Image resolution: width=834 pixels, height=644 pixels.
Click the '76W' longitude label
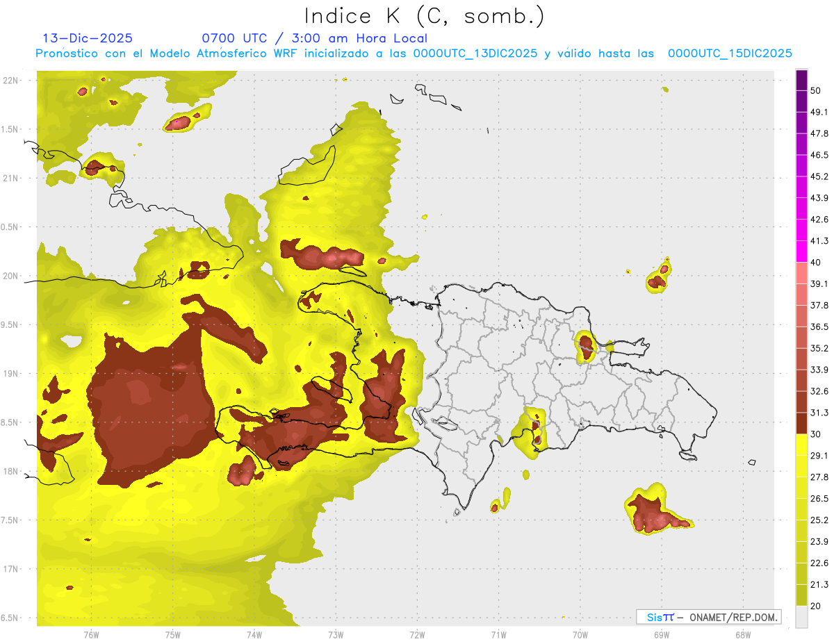click(x=91, y=635)
